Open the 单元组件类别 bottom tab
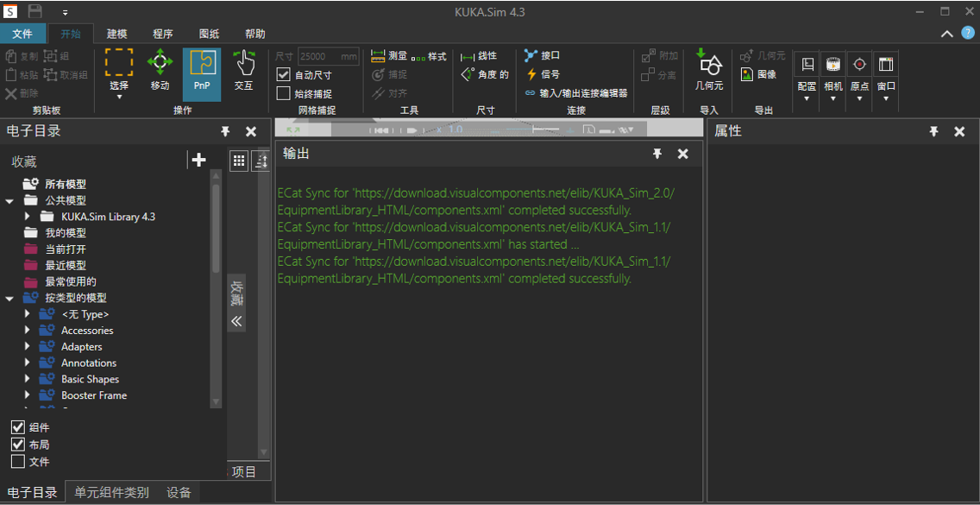Image resolution: width=980 pixels, height=505 pixels. (111, 493)
